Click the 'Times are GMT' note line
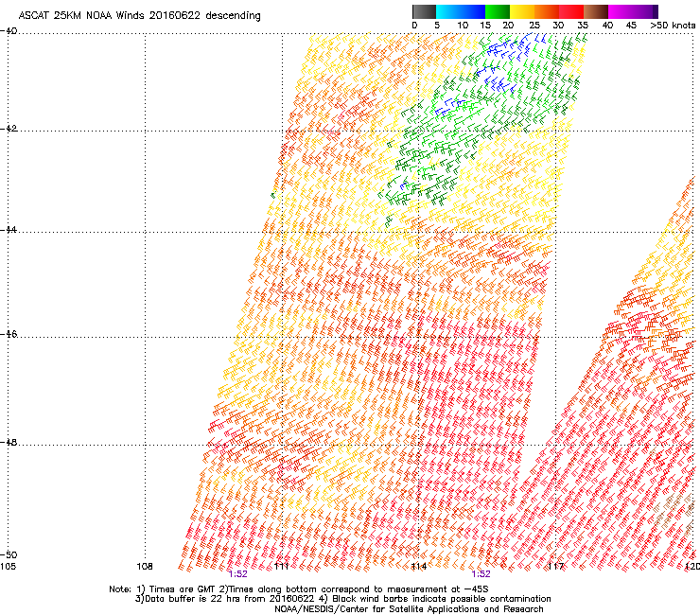 coord(299,589)
